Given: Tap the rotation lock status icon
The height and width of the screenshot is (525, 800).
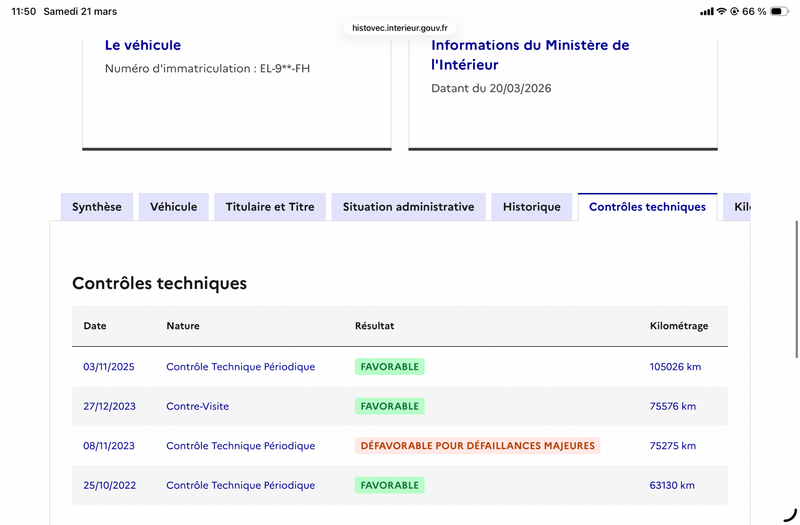Looking at the screenshot, I should [x=734, y=11].
